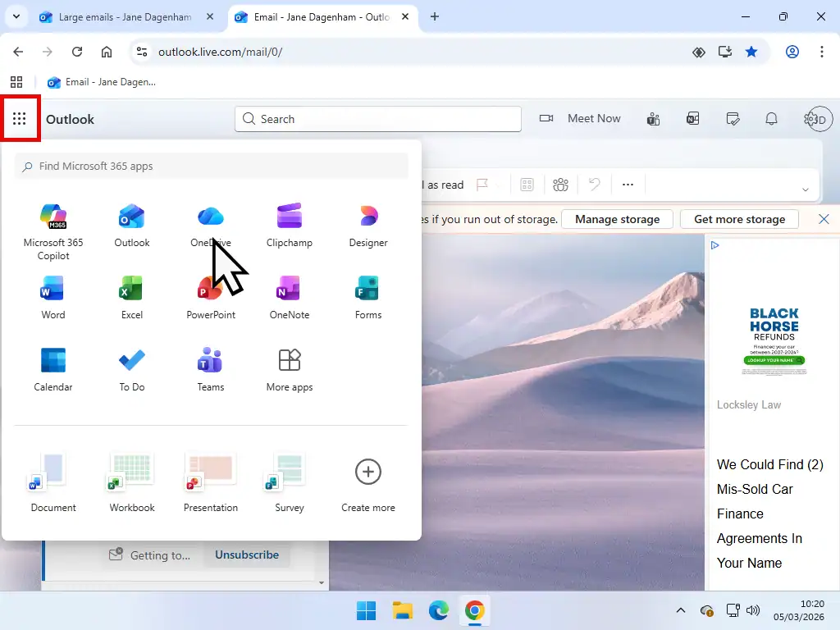The width and height of the screenshot is (840, 630).
Task: Create a new Workbook from templates
Action: tap(130, 482)
